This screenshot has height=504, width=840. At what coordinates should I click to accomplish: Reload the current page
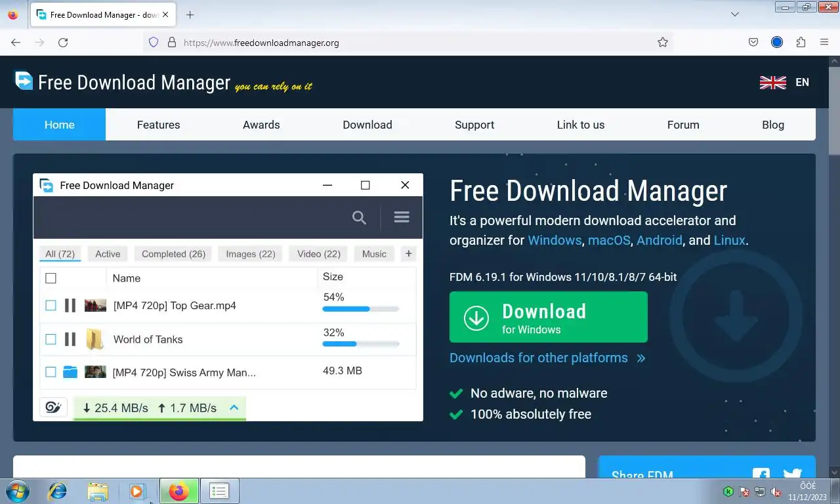(63, 42)
